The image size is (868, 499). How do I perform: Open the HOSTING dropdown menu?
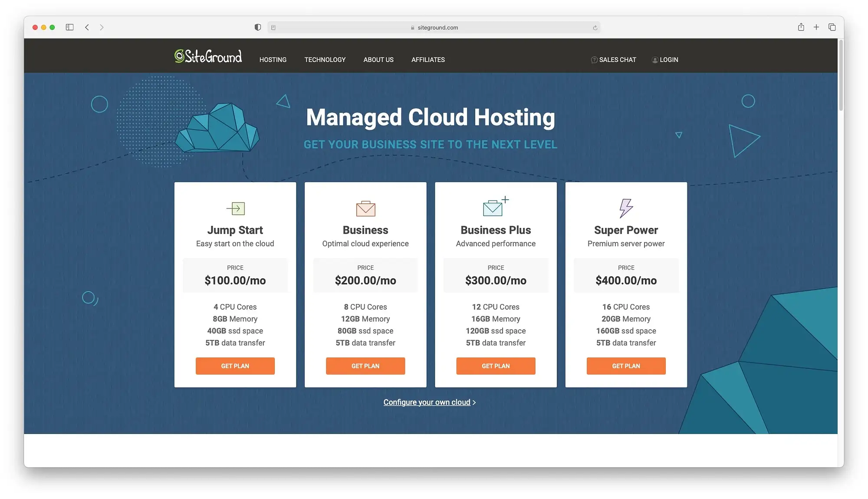[273, 59]
